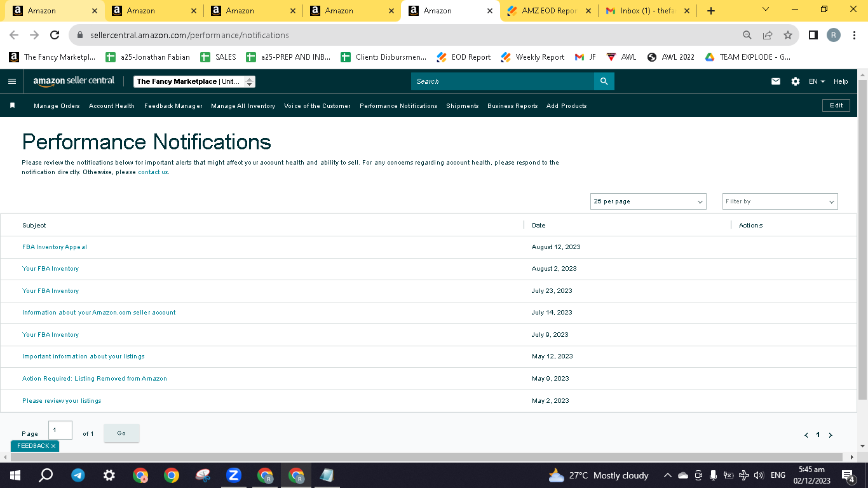This screenshot has height=488, width=868.
Task: Open the Weekly Report bookmark
Action: (x=532, y=57)
